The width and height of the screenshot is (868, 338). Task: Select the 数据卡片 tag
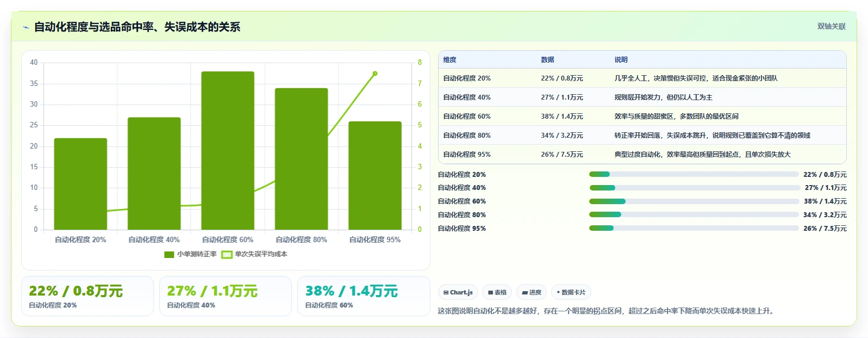pyautogui.click(x=571, y=292)
